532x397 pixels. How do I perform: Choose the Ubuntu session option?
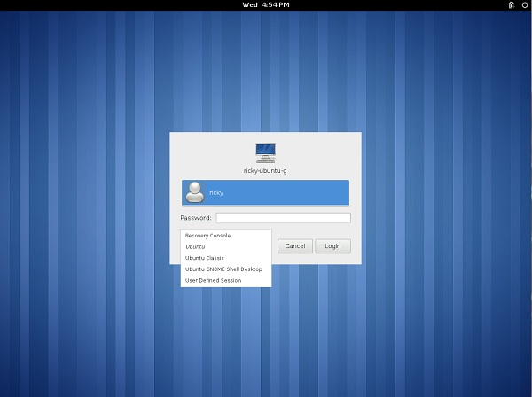pyautogui.click(x=195, y=246)
